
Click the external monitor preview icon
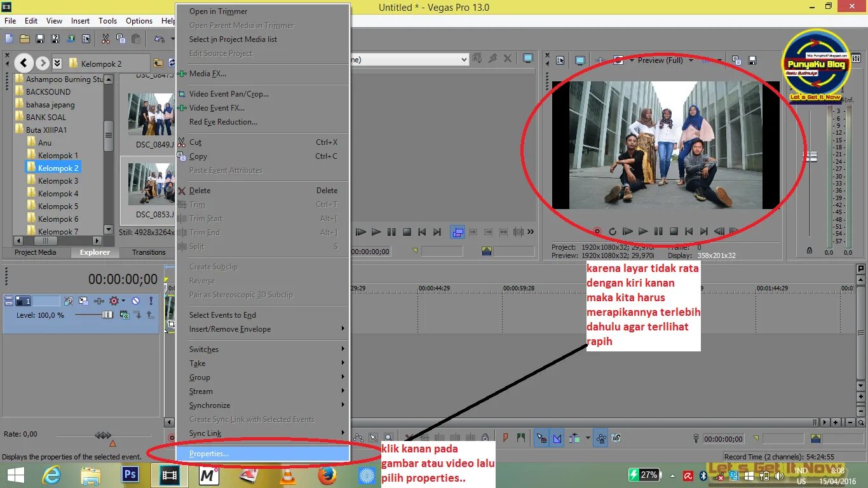point(580,60)
